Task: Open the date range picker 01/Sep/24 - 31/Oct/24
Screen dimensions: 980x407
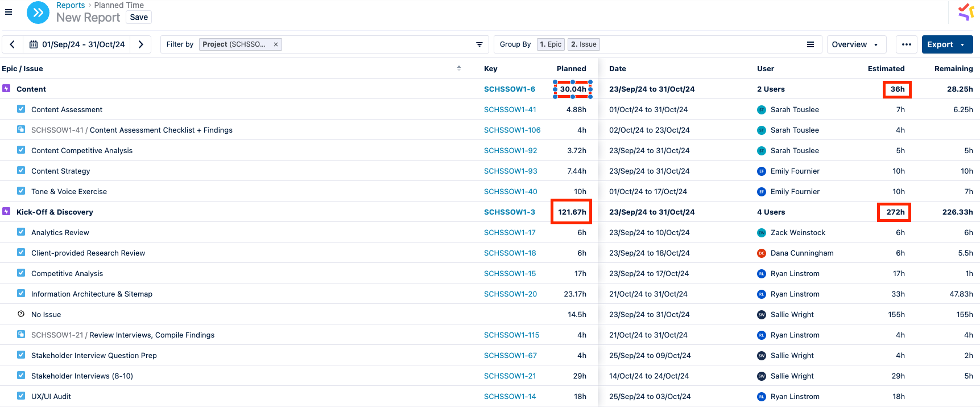Action: tap(77, 44)
